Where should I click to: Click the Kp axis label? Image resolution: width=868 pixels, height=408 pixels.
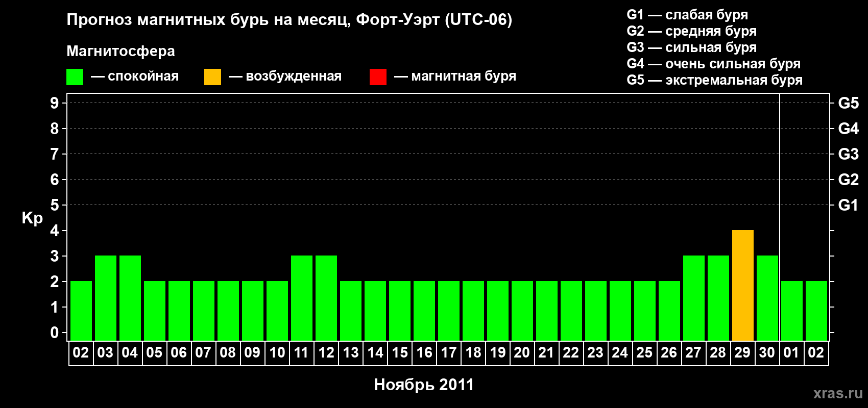[x=32, y=218]
